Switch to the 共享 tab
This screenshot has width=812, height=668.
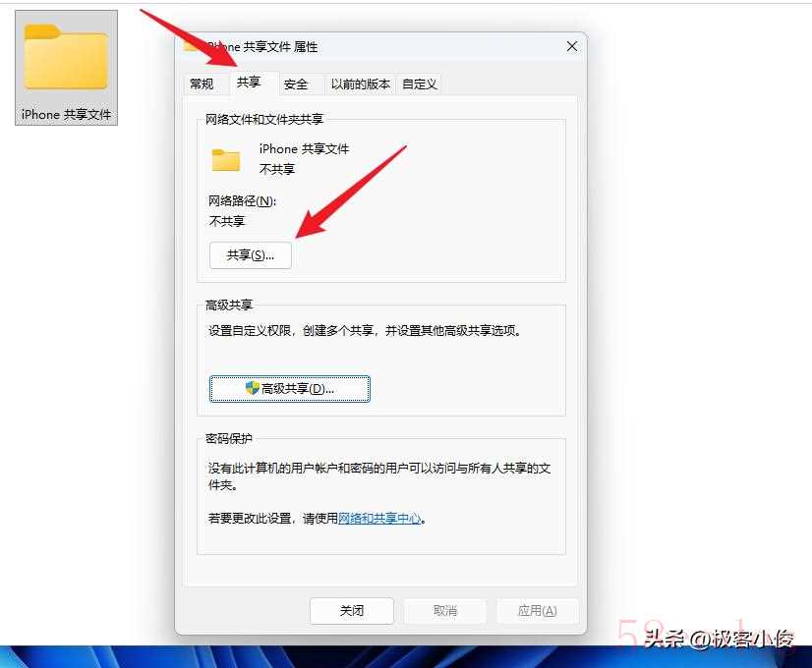249,83
